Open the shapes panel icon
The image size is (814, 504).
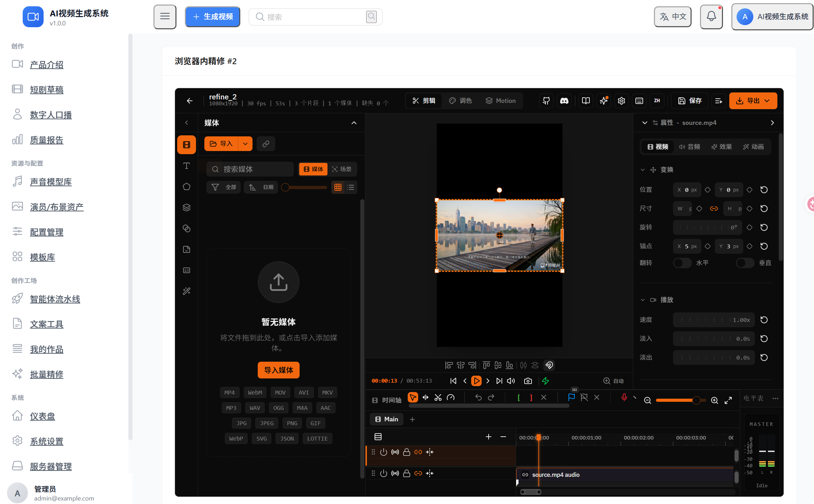pyautogui.click(x=187, y=187)
